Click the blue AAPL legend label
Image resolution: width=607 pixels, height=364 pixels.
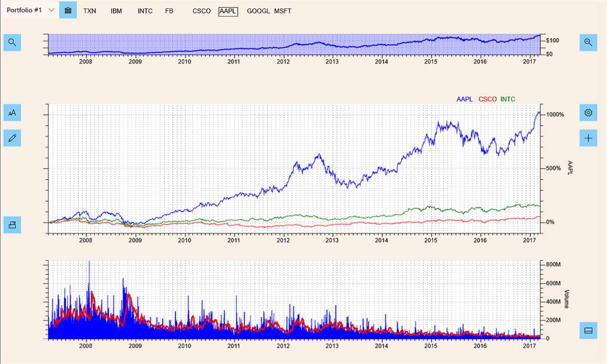point(464,99)
